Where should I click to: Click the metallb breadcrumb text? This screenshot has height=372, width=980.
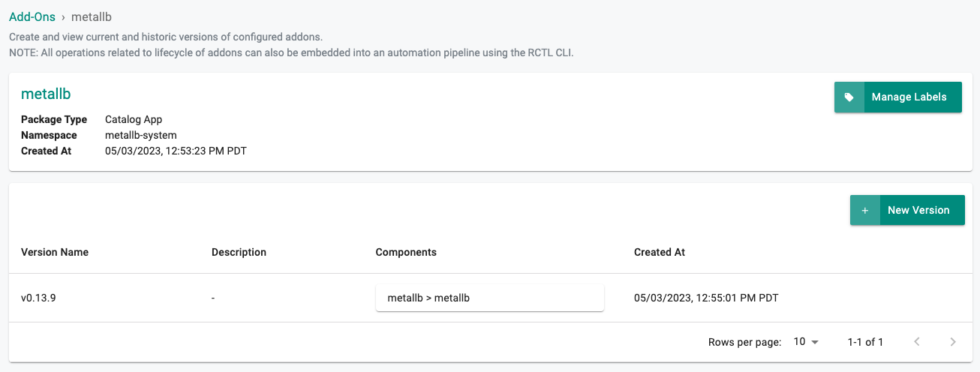[x=92, y=16]
